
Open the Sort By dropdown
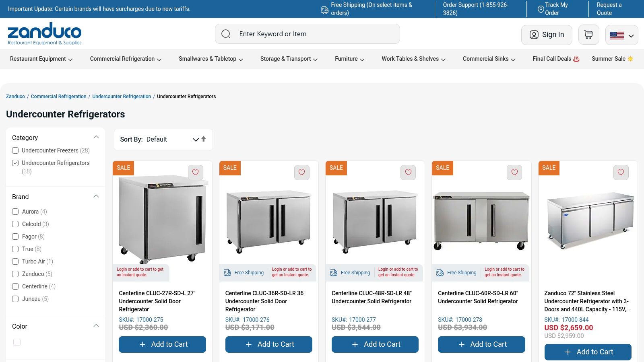coord(163,139)
